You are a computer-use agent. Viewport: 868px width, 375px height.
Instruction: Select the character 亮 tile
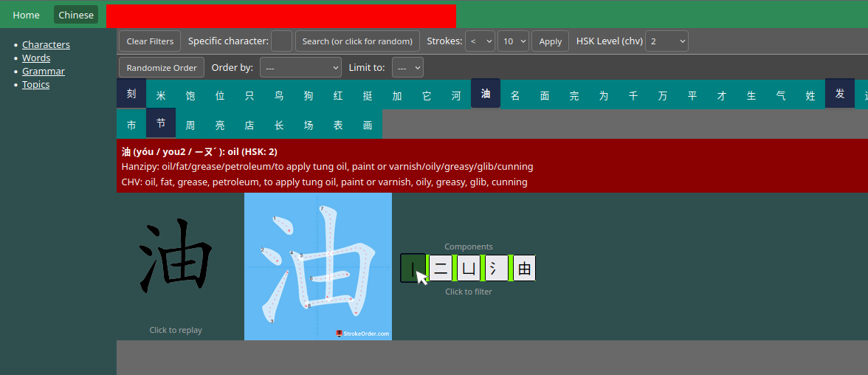(x=220, y=125)
